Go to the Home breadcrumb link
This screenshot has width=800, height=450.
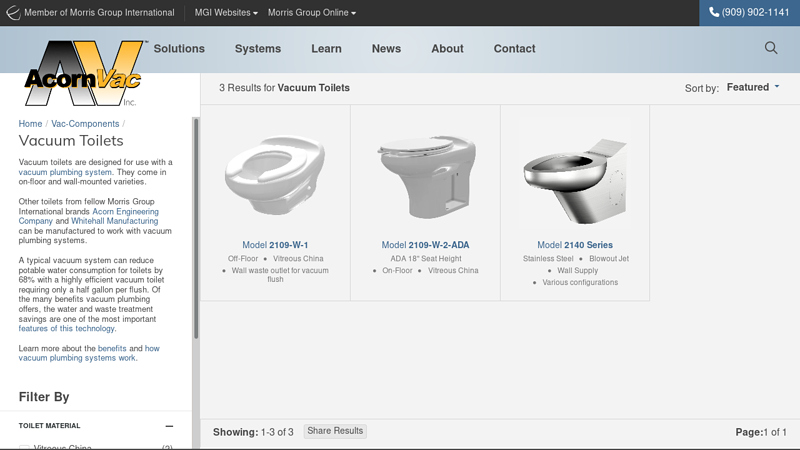(30, 123)
